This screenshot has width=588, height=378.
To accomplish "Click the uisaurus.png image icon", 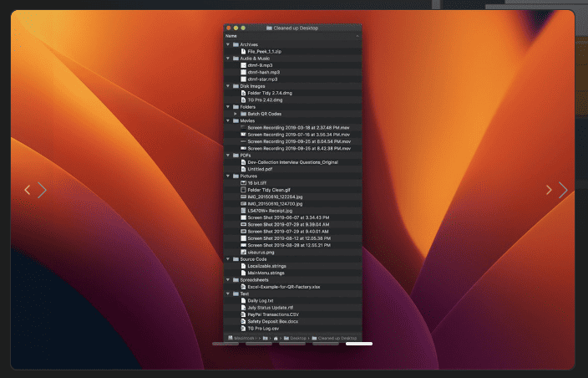I will tap(243, 253).
